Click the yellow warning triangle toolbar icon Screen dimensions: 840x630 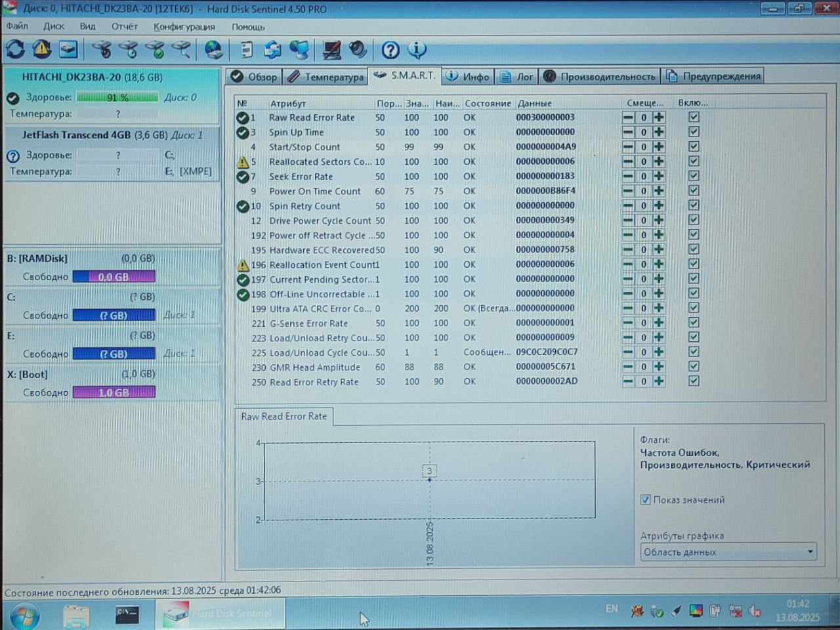pos(42,49)
